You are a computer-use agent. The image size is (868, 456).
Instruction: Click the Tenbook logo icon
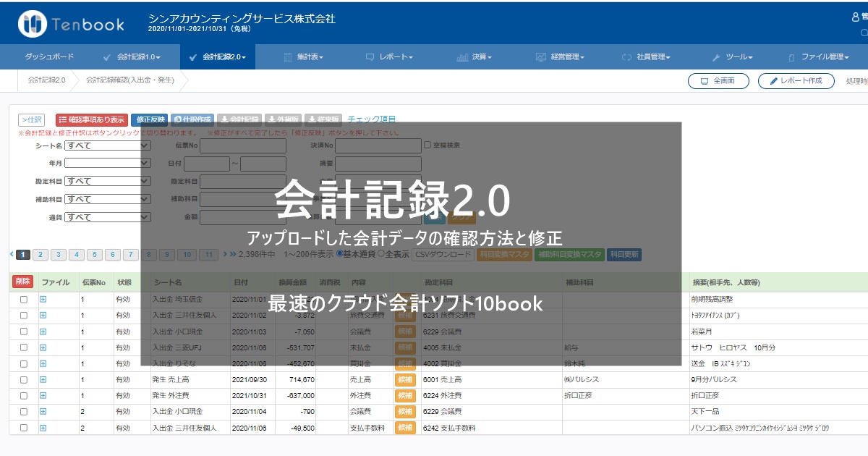point(33,24)
